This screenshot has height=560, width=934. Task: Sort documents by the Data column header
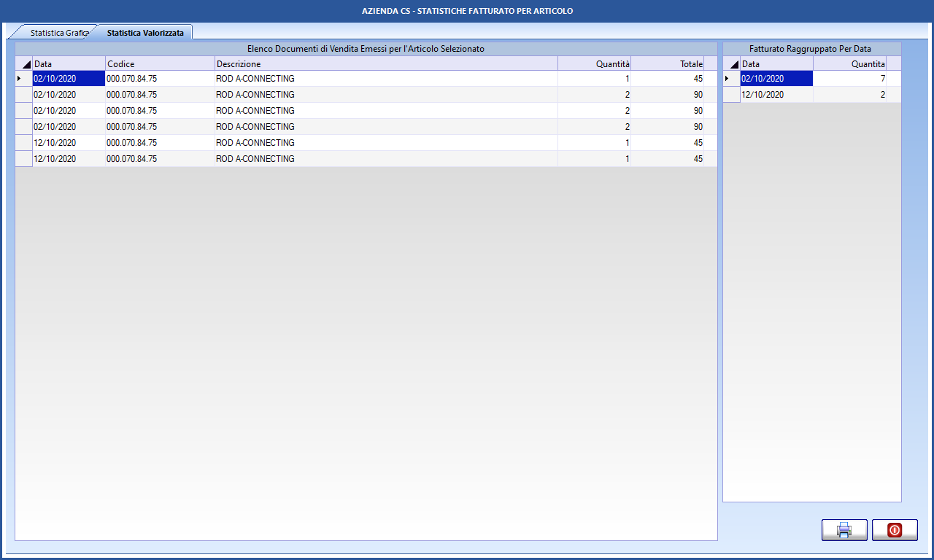(69, 64)
